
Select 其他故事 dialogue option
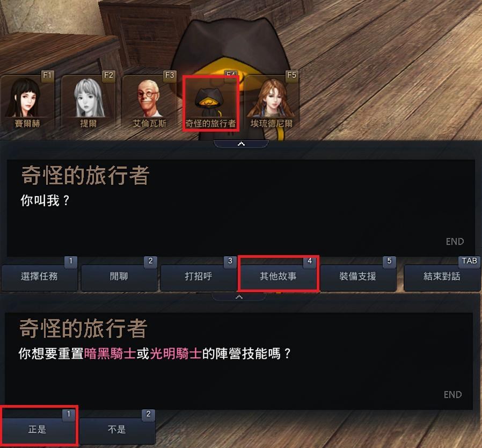point(278,276)
